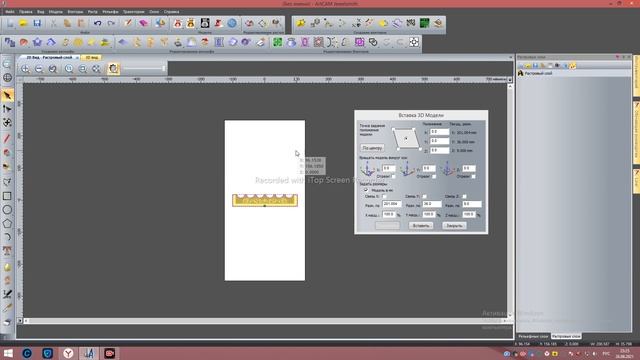Click the highlighted relief preview toggle icon

[x=113, y=69]
